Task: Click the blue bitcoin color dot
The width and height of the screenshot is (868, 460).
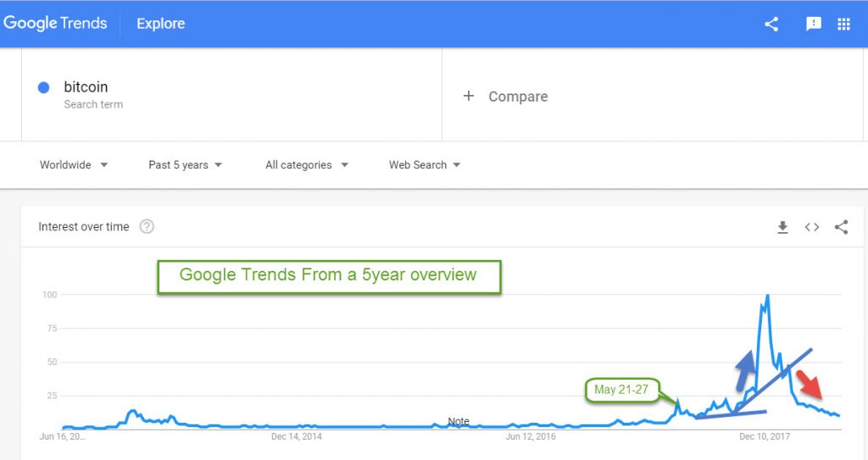Action: tap(44, 87)
